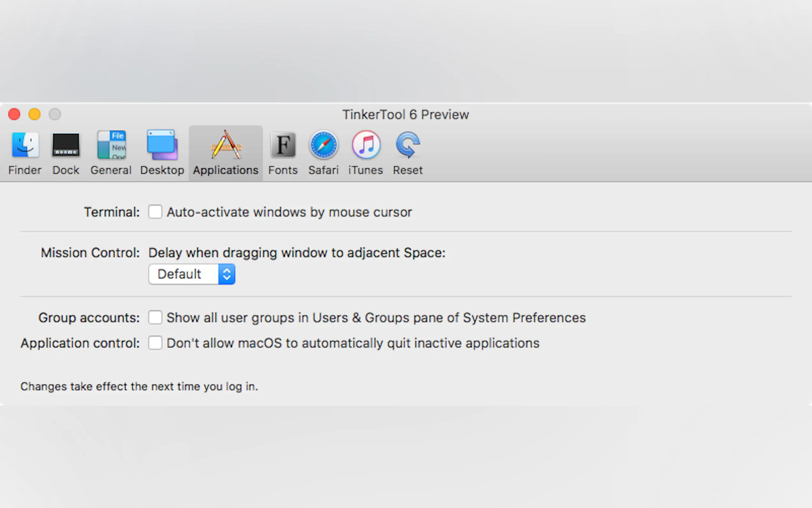Minimize the window with the yellow button
Screen dimensions: 812x508
click(x=35, y=114)
